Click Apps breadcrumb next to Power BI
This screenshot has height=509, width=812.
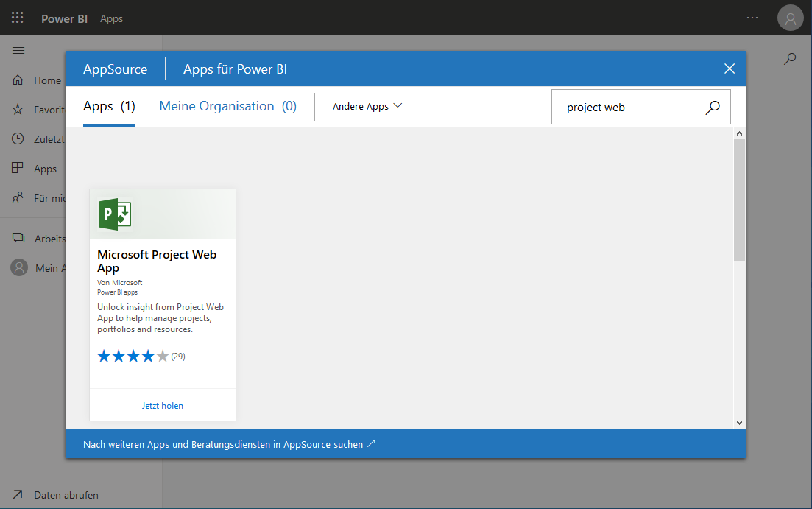pyautogui.click(x=111, y=18)
